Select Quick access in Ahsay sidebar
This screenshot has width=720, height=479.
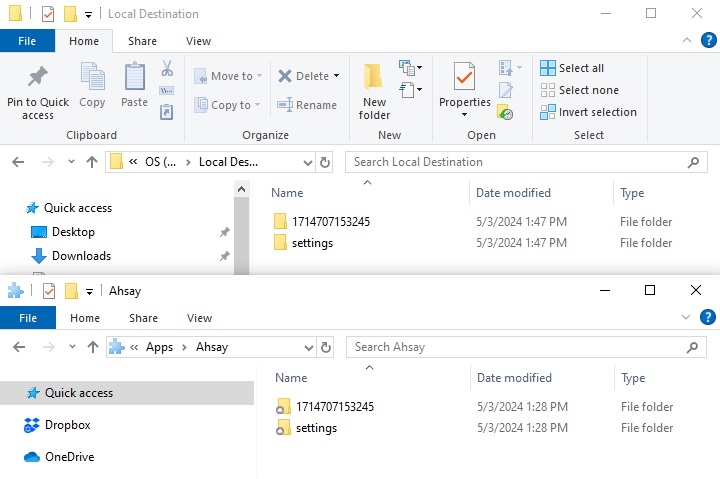[127, 393]
